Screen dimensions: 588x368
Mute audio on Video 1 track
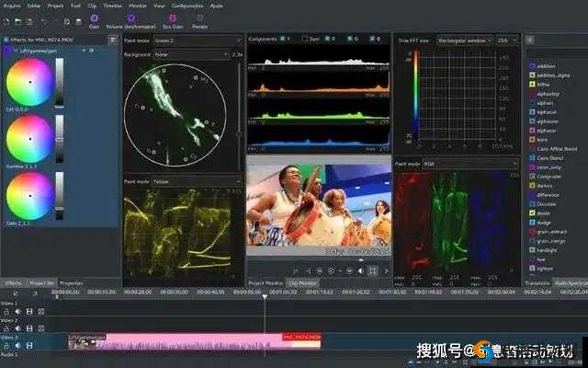pyautogui.click(x=17, y=312)
